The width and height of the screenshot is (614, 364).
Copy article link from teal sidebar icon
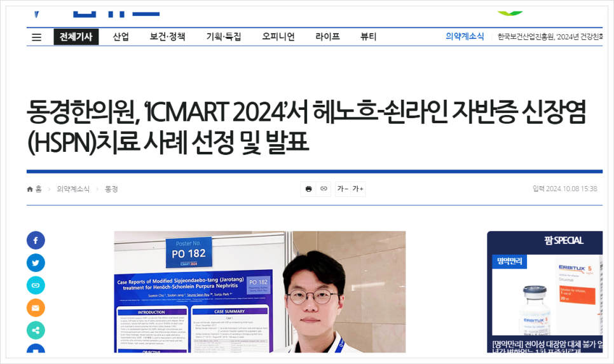(x=36, y=285)
